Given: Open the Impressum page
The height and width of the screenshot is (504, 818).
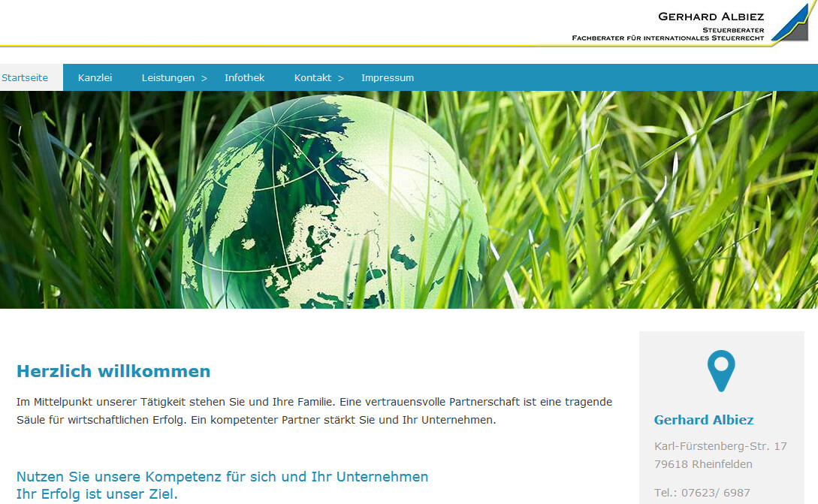Looking at the screenshot, I should pos(387,77).
